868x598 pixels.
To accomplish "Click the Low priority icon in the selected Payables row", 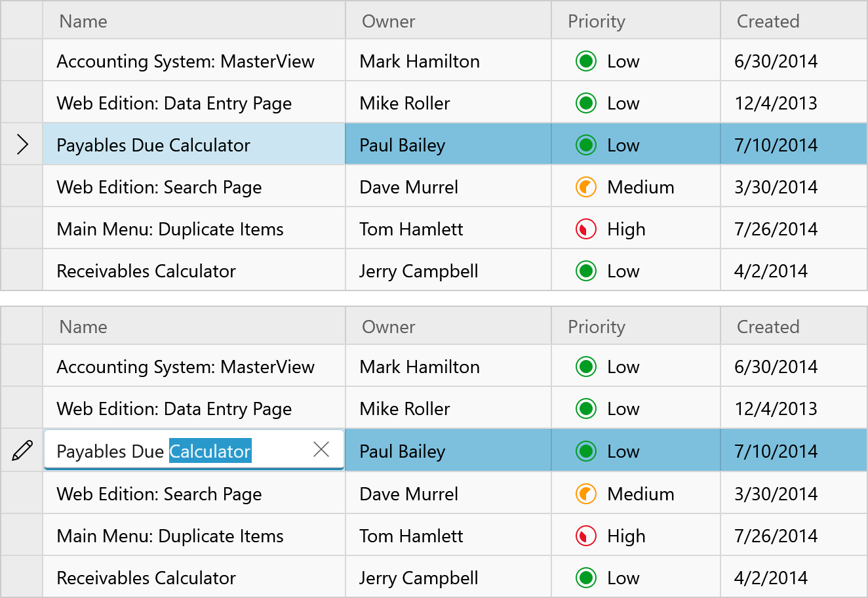I will (585, 144).
